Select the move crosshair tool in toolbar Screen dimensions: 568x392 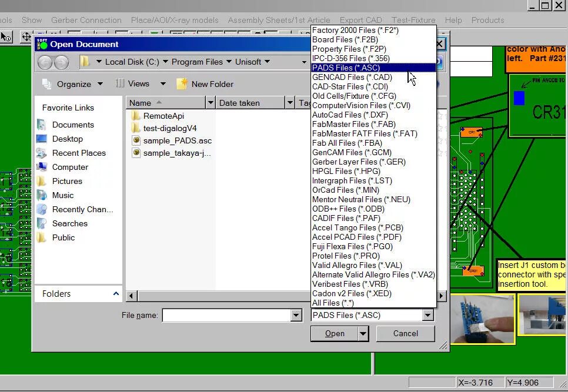[x=26, y=37]
